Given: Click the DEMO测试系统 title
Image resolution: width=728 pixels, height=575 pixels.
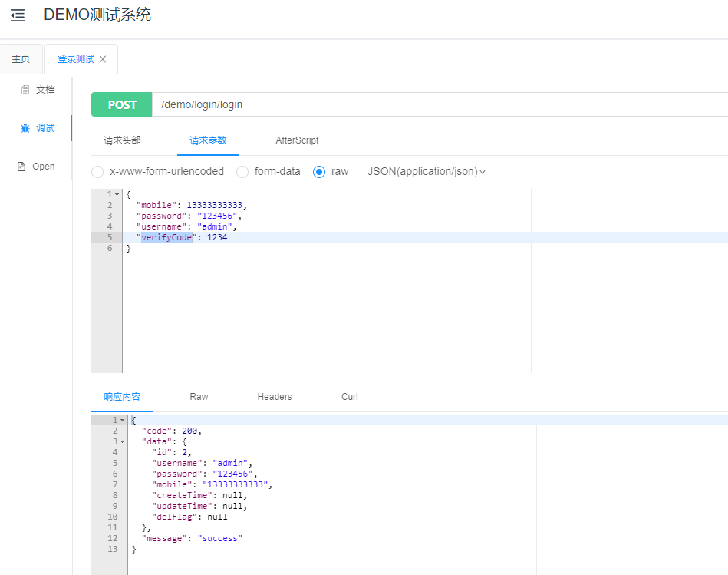Looking at the screenshot, I should [x=97, y=15].
